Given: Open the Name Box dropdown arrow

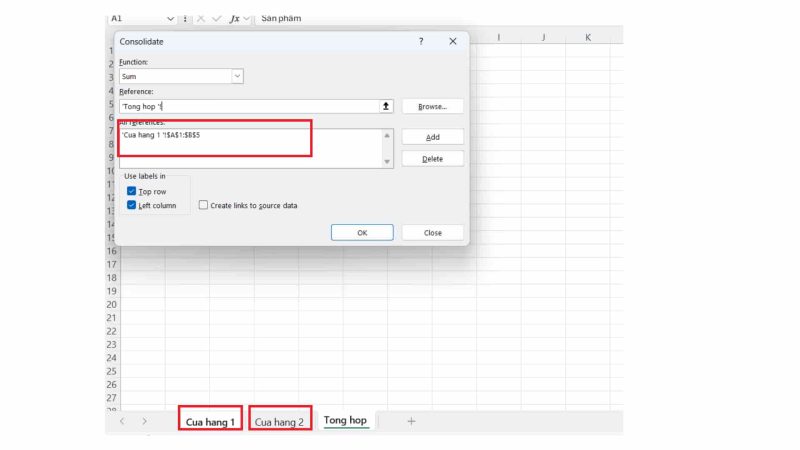Looking at the screenshot, I should [170, 18].
